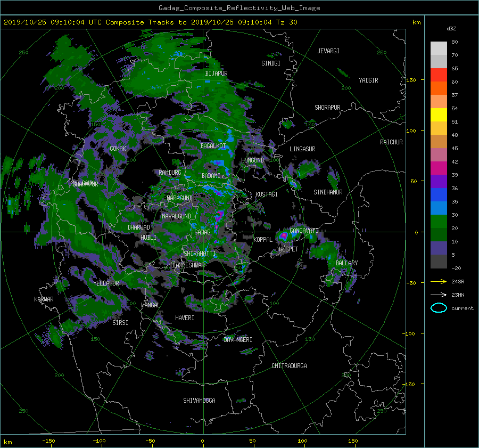Click the KUSTAGI city label
The width and height of the screenshot is (479, 448).
267,194
